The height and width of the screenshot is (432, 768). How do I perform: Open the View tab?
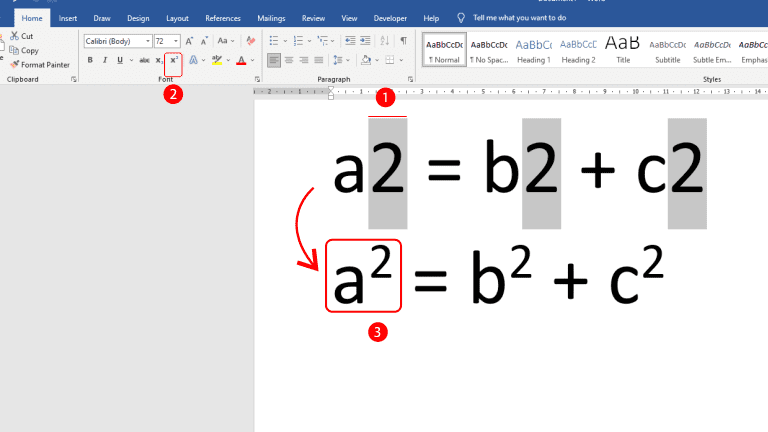pos(349,18)
